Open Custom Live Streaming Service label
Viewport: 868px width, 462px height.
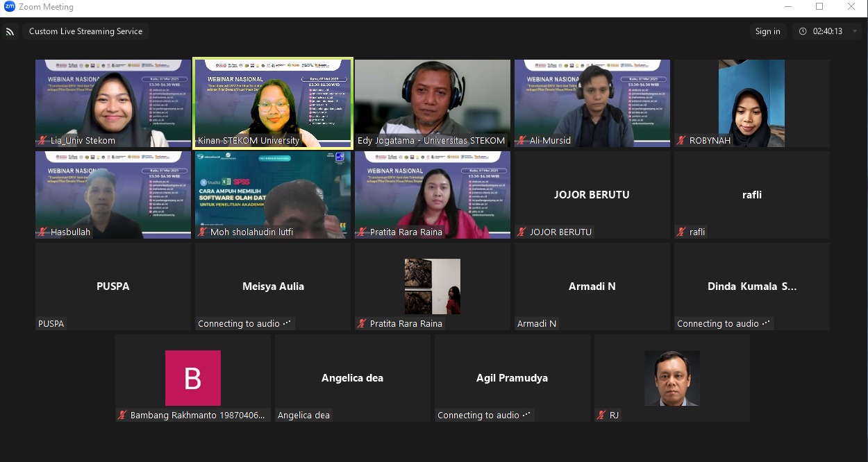pyautogui.click(x=85, y=31)
